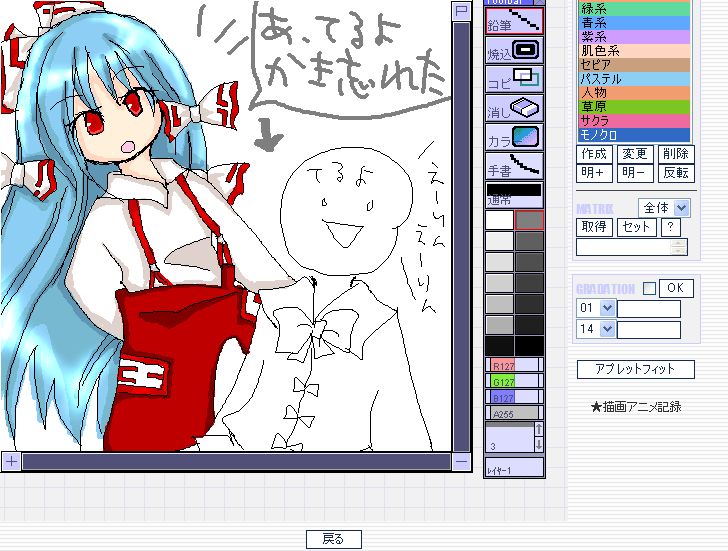Click the canvas vertical scrollbar
The width and height of the screenshot is (728, 551).
click(462, 236)
